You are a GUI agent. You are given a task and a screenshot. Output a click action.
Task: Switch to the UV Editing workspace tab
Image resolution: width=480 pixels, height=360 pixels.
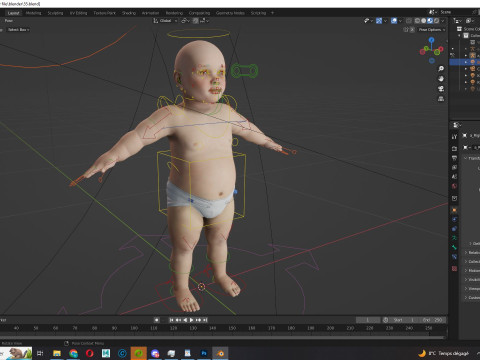point(78,13)
